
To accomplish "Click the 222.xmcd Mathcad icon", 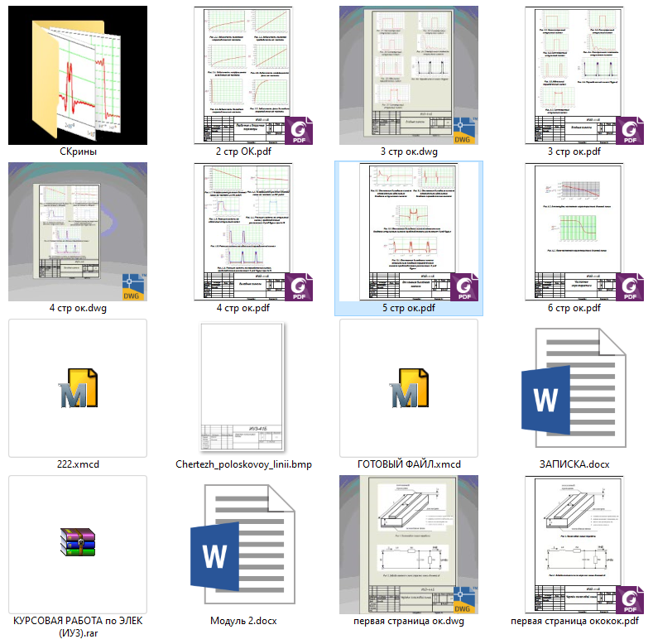I will pos(78,388).
